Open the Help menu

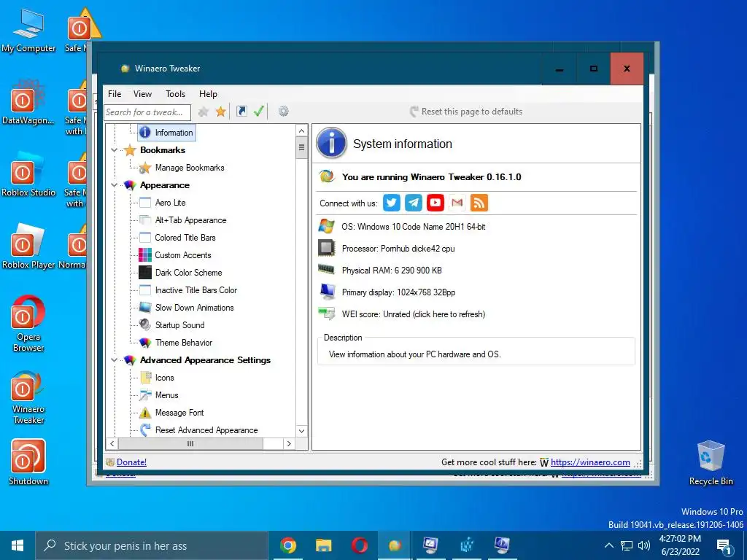tap(208, 94)
